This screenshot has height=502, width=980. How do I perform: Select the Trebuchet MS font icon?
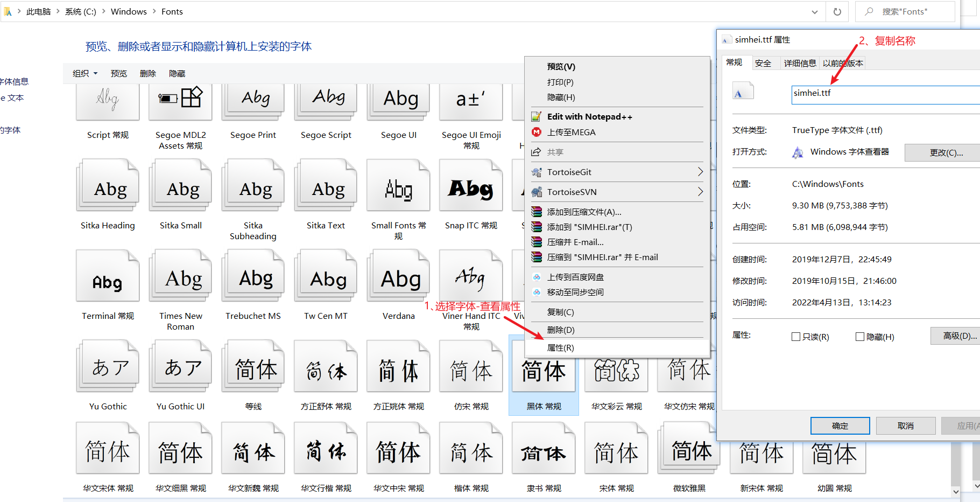pos(253,275)
